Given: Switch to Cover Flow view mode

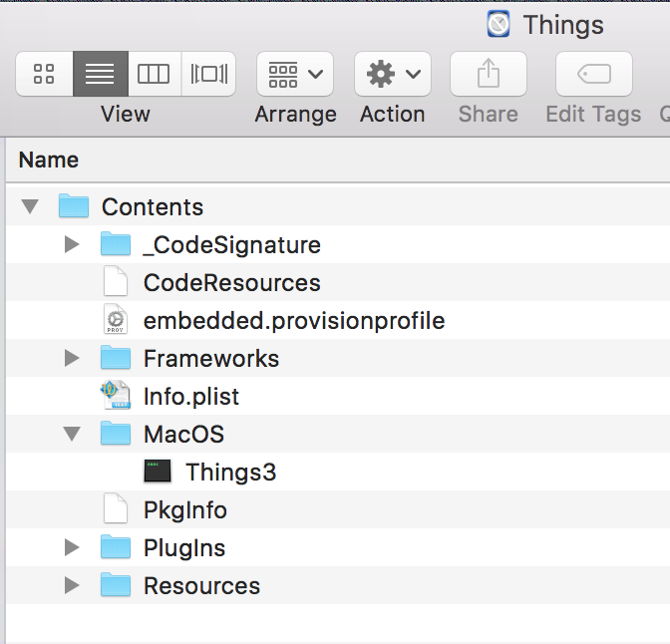Looking at the screenshot, I should pyautogui.click(x=208, y=74).
